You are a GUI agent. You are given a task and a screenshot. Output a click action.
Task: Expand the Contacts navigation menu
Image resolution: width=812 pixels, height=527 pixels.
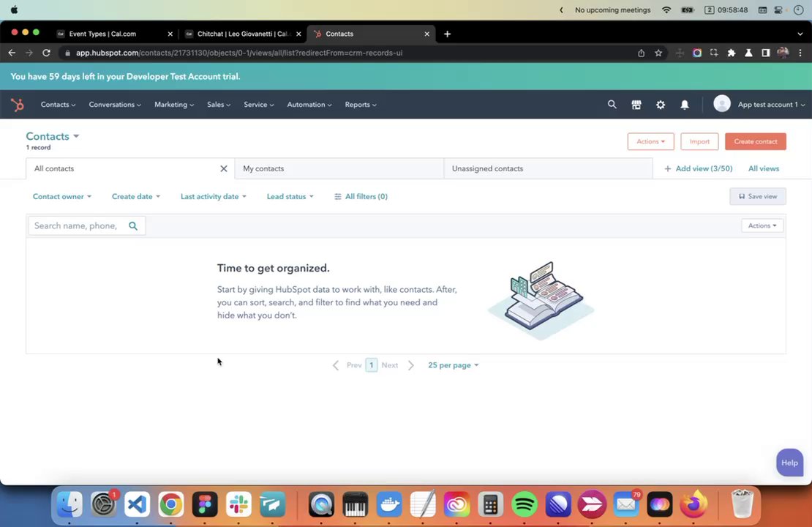point(58,105)
